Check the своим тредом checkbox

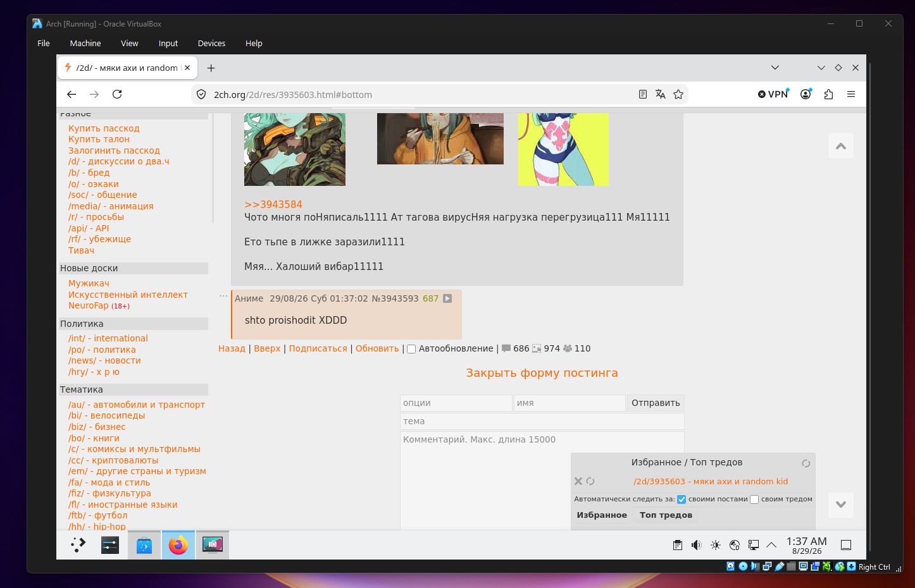(x=754, y=499)
